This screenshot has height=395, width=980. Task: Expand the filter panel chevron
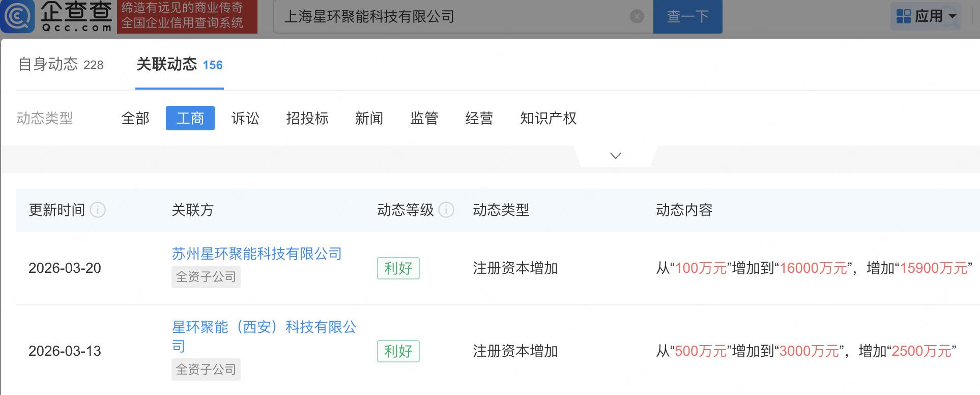(615, 156)
